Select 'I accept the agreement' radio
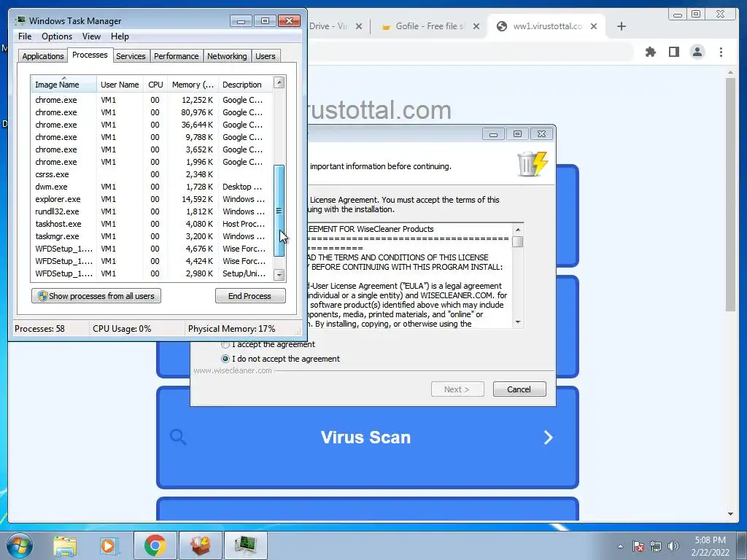The width and height of the screenshot is (747, 560). click(225, 344)
